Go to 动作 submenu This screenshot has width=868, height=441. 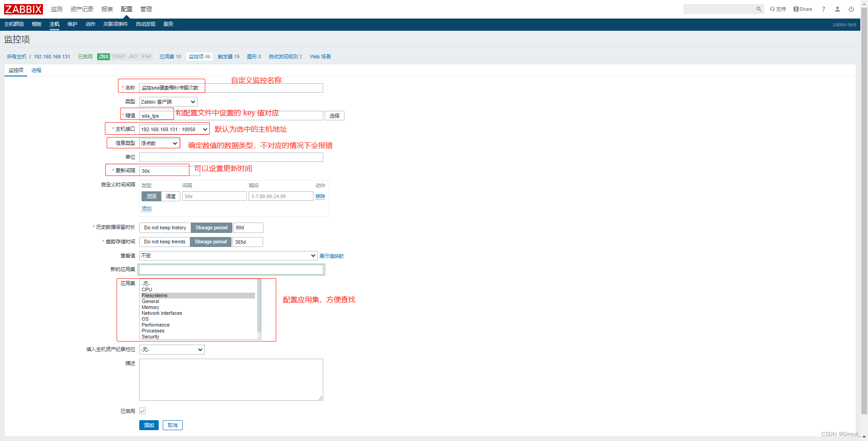pos(90,24)
